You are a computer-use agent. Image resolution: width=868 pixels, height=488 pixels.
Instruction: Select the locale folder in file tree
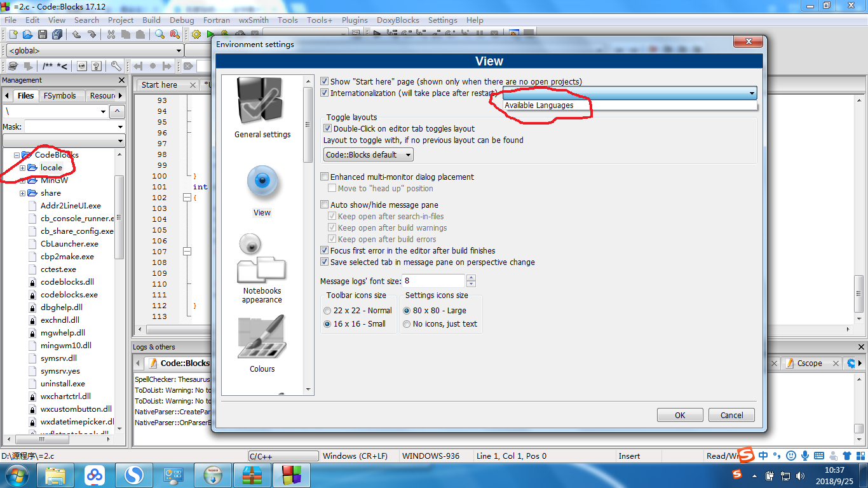51,168
